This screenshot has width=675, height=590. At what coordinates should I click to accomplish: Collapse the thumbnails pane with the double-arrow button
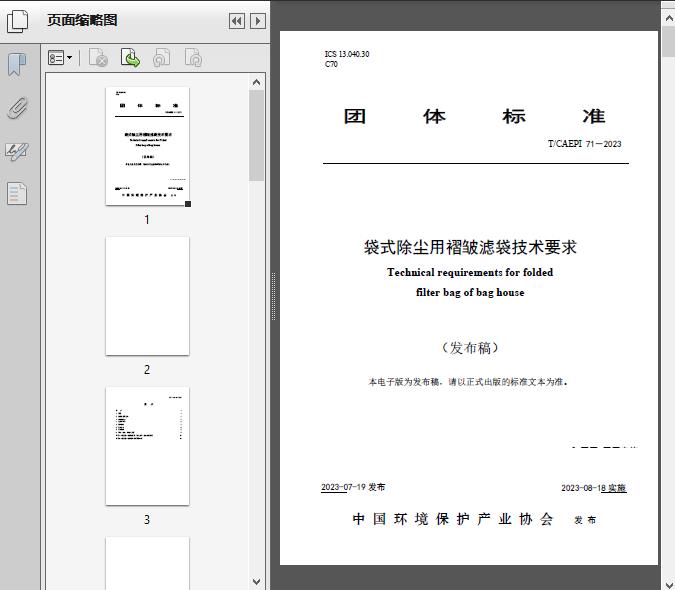click(x=237, y=21)
